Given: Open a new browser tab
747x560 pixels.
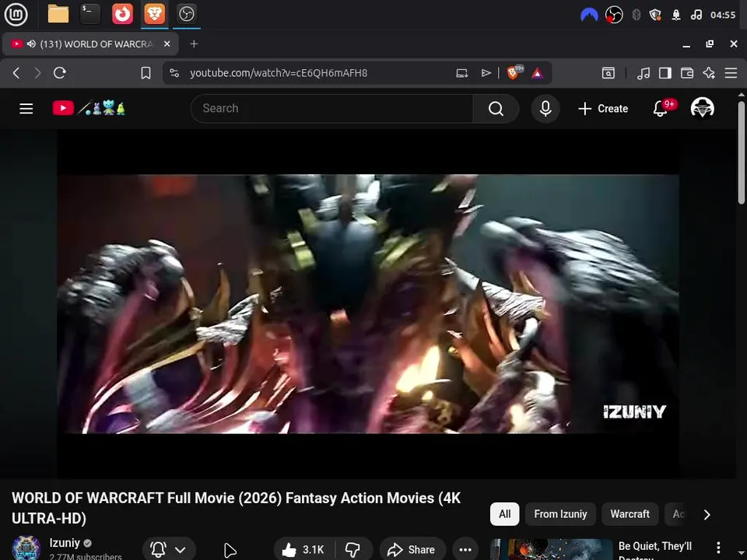Looking at the screenshot, I should 194,44.
